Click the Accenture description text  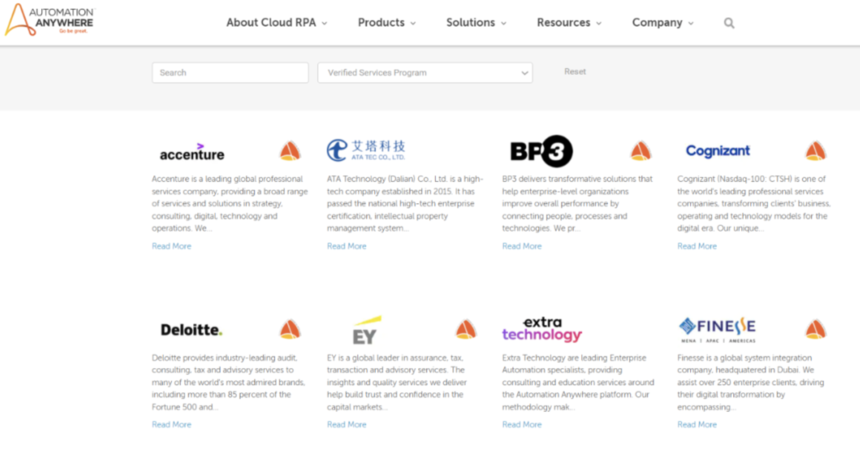pos(230,203)
